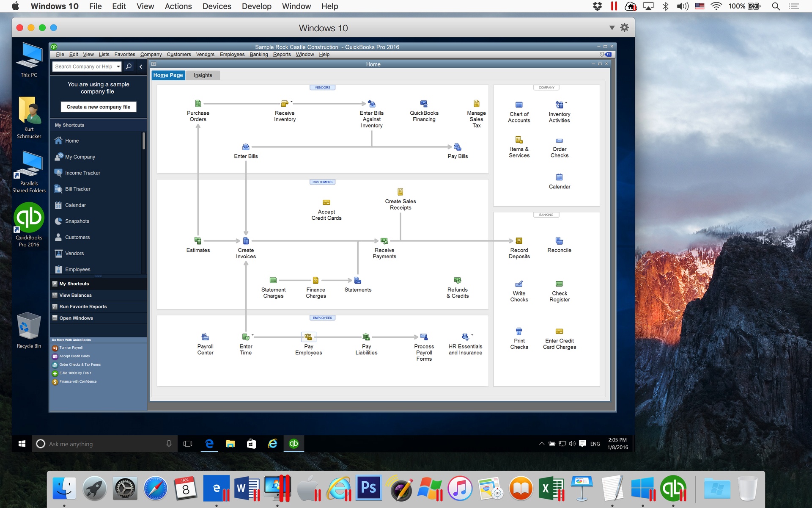This screenshot has width=812, height=508.
Task: Expand the Inventory Activities dropdown arrow
Action: tap(566, 103)
